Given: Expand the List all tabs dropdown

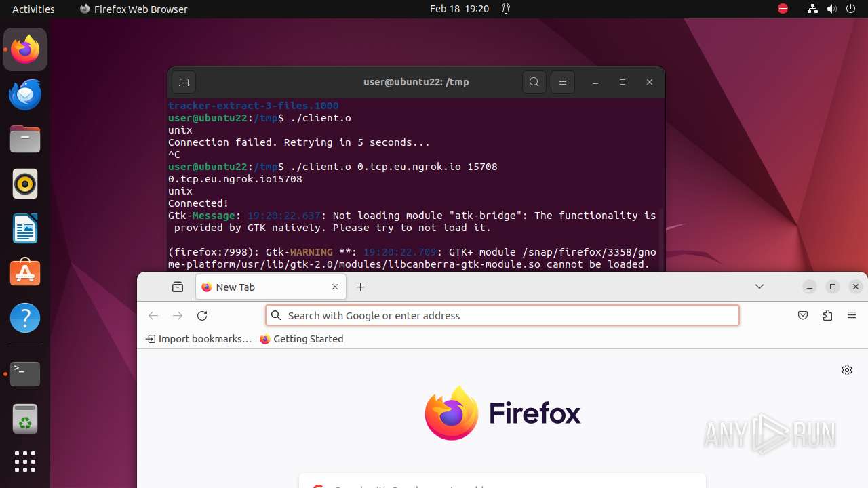Looking at the screenshot, I should tap(759, 287).
